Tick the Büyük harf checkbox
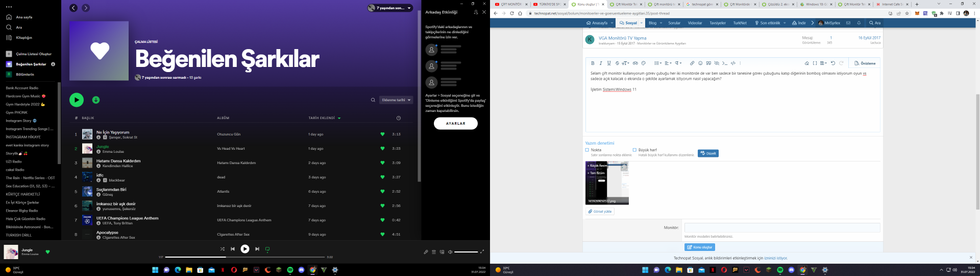 click(634, 150)
